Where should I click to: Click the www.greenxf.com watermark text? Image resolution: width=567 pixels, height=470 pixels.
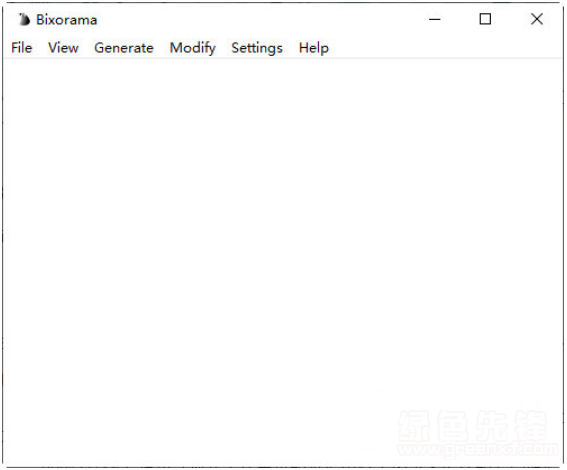point(478,450)
